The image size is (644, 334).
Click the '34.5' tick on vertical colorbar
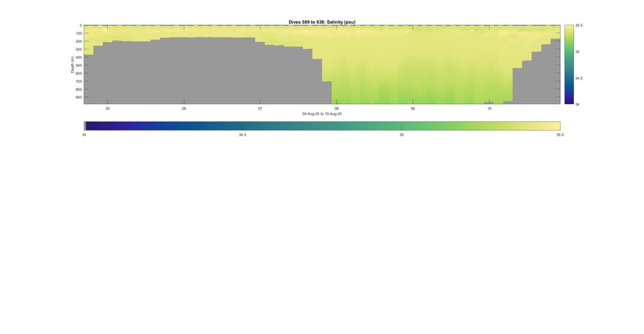point(579,78)
